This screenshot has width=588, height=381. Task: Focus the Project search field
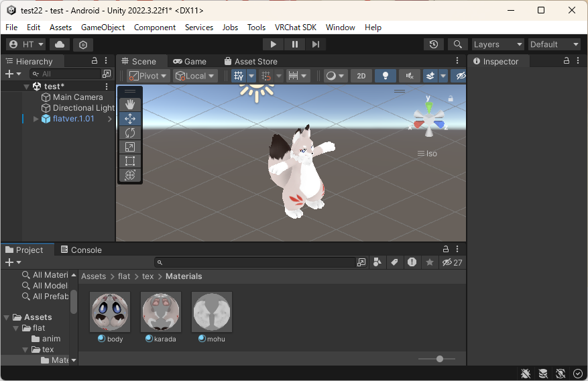pos(255,262)
